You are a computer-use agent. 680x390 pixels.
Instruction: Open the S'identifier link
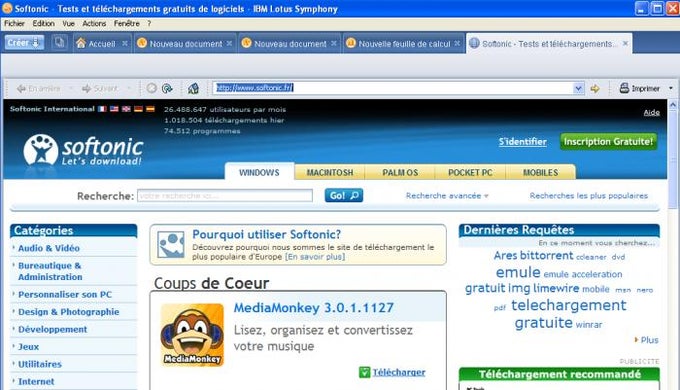click(522, 142)
